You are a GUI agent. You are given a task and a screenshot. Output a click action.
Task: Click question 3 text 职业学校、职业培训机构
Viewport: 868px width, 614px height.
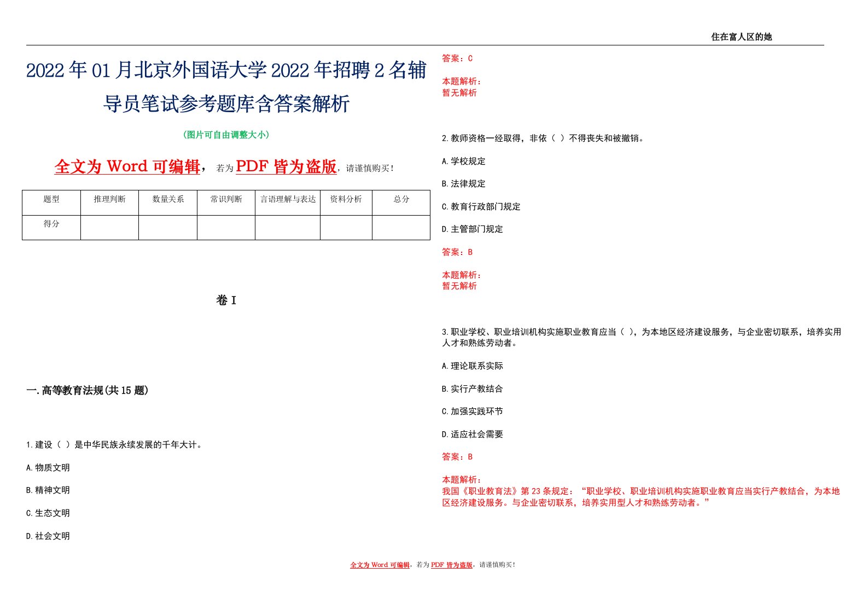point(642,338)
